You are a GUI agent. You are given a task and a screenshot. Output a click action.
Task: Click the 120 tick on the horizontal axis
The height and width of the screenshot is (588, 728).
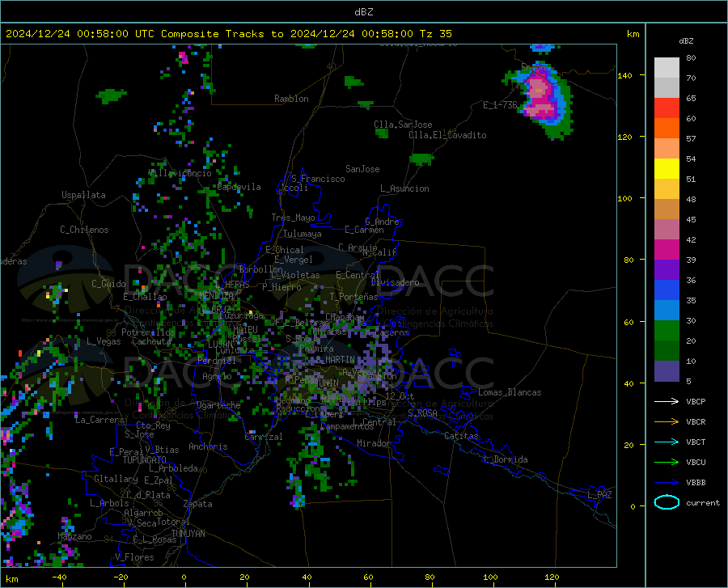click(552, 577)
